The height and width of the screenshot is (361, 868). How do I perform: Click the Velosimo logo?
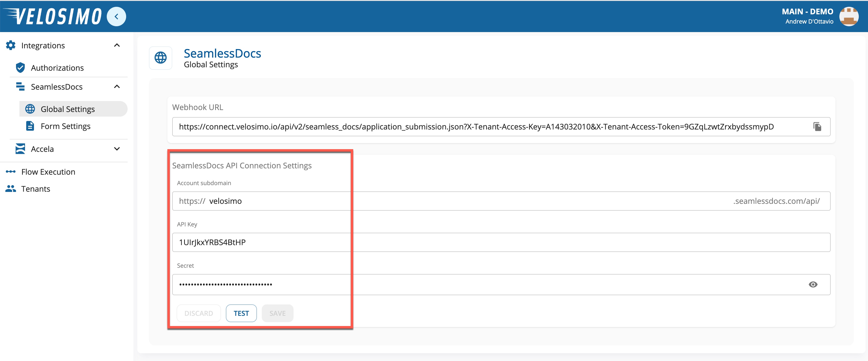(53, 17)
